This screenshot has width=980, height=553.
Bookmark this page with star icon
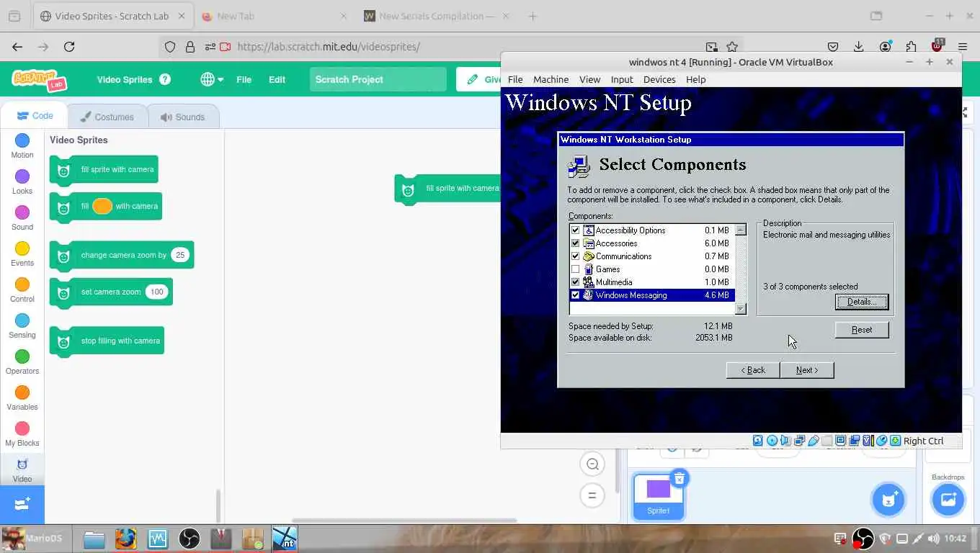pyautogui.click(x=732, y=47)
